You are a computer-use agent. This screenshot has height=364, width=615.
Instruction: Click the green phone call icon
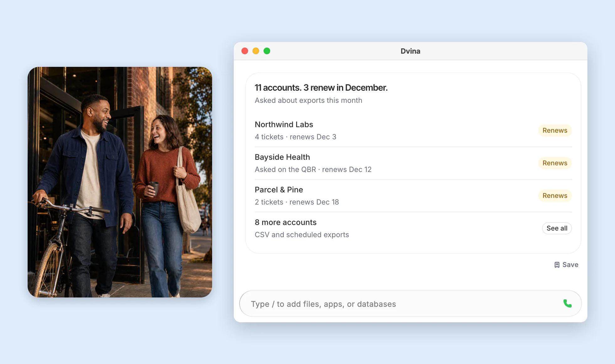[x=567, y=303]
